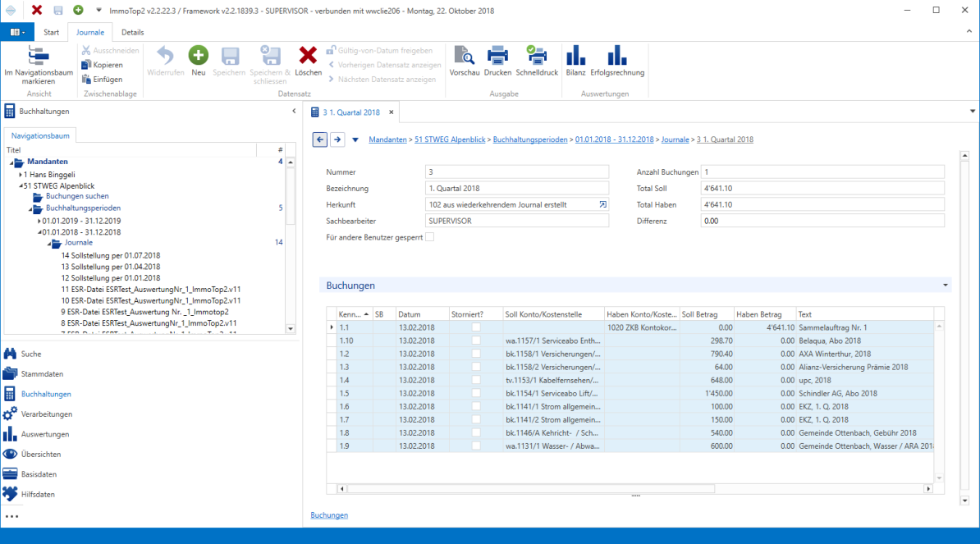Click into the Bezeichnung input field
Image resolution: width=980 pixels, height=544 pixels.
[517, 188]
